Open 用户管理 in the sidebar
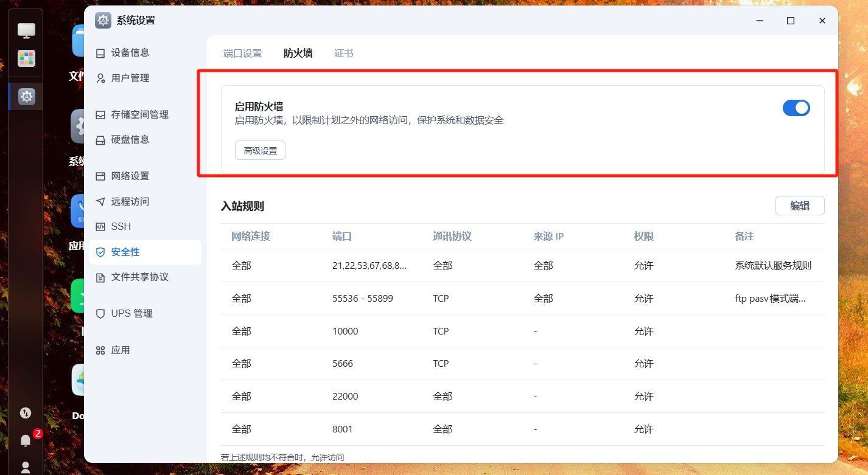Screen dimensions: 868x475 (x=145, y=78)
